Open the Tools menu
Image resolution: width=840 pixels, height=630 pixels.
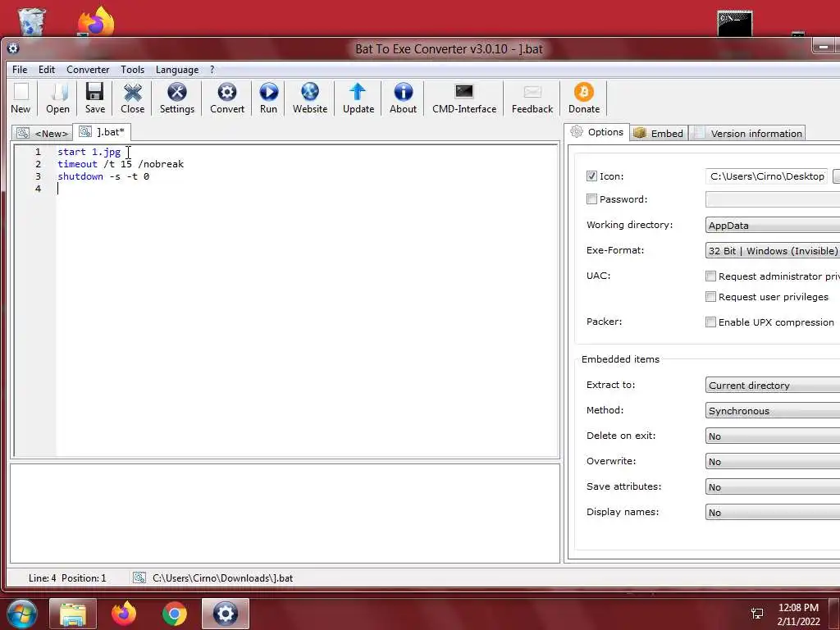[132, 70]
